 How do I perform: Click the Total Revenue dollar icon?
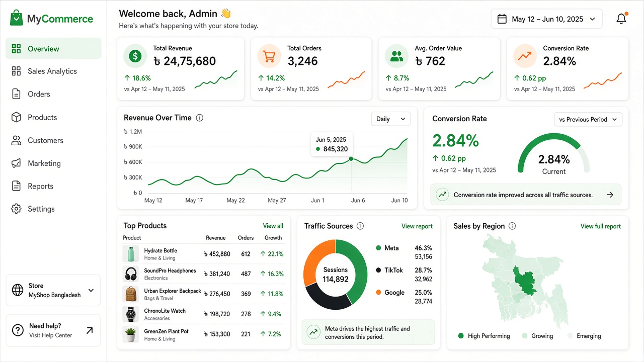point(135,56)
